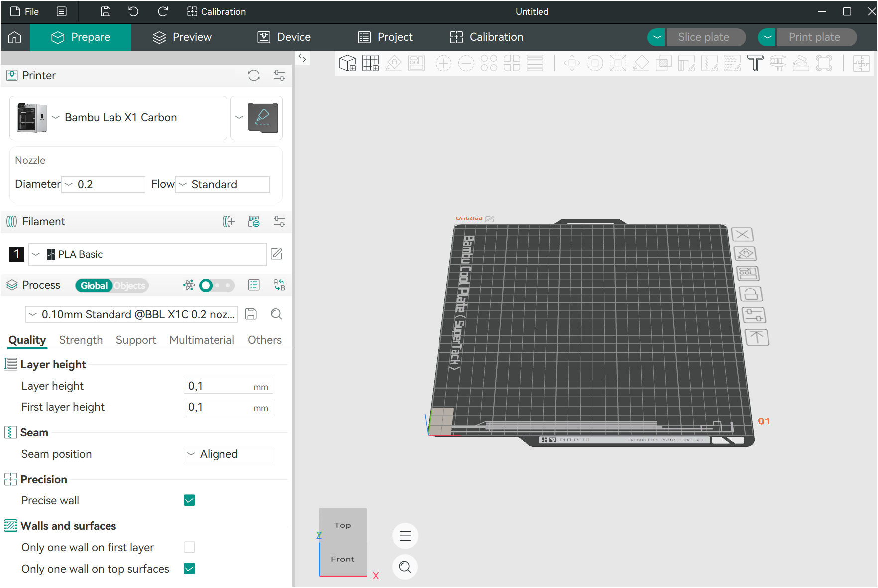
Task: Click the First layer height value field
Action: point(228,407)
